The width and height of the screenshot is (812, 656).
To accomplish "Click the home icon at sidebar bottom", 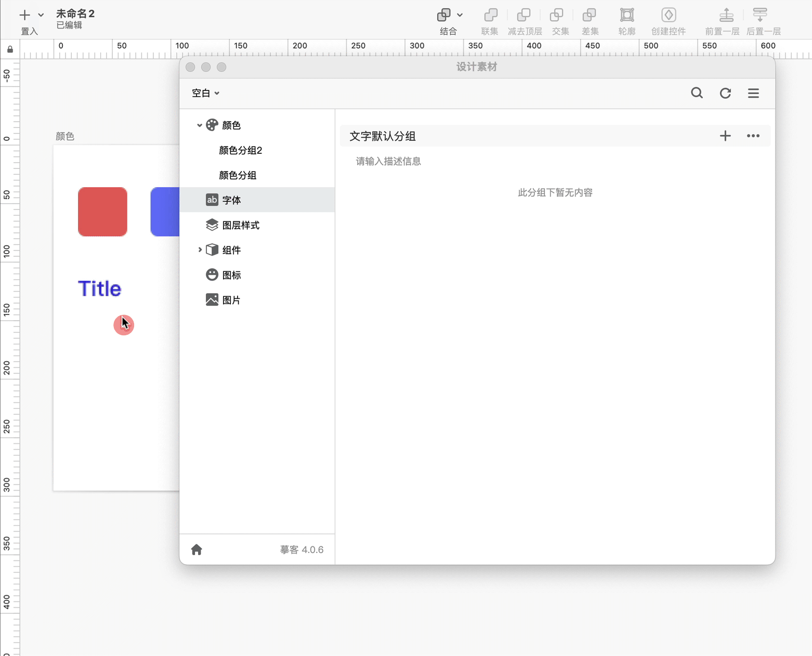I will (197, 549).
